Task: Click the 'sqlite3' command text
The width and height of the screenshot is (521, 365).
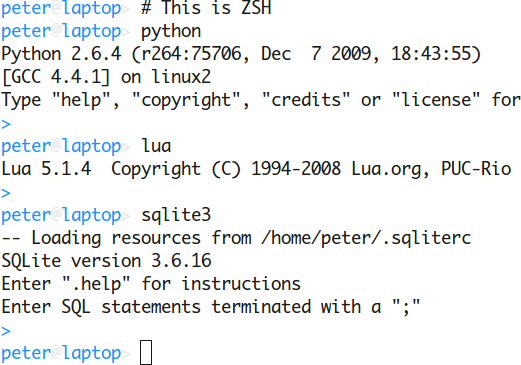Action: 176,216
